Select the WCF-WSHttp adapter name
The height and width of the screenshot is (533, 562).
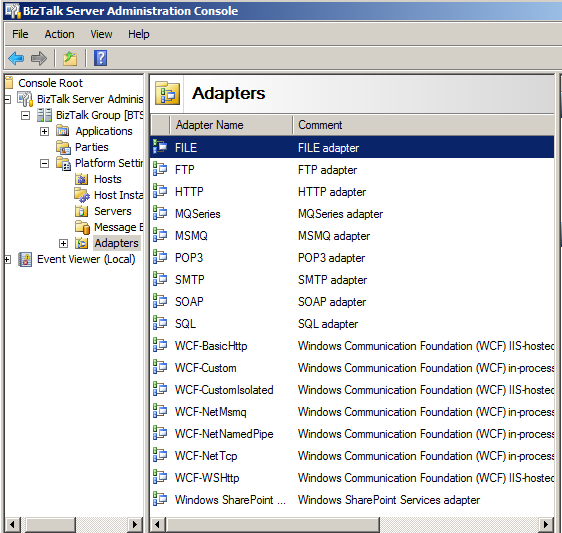207,478
